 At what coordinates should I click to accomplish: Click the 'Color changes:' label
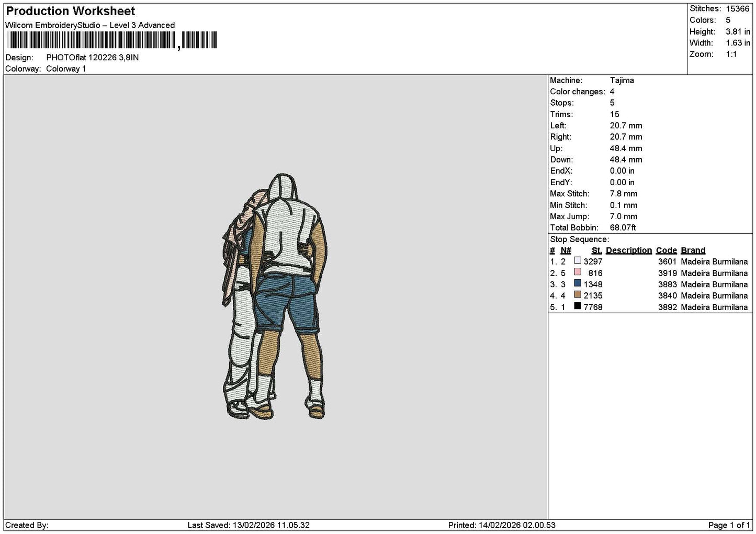pyautogui.click(x=578, y=92)
